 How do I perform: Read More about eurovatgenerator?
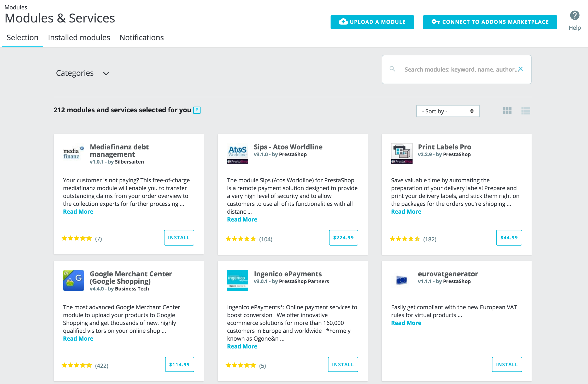tap(406, 323)
